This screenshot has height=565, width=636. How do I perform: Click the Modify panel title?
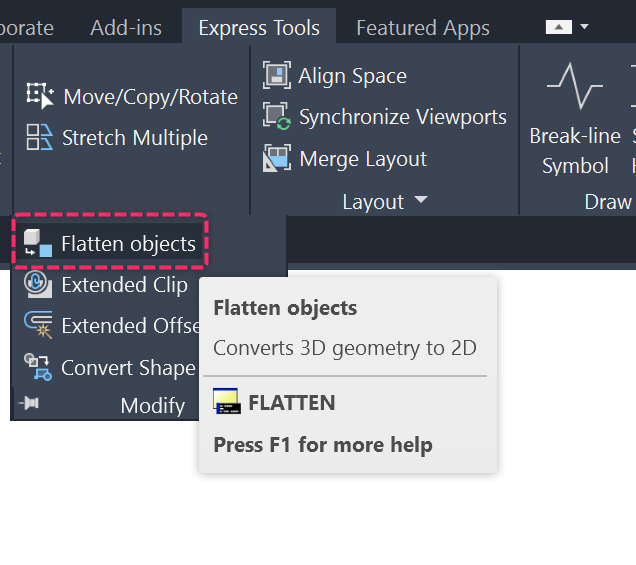(152, 405)
